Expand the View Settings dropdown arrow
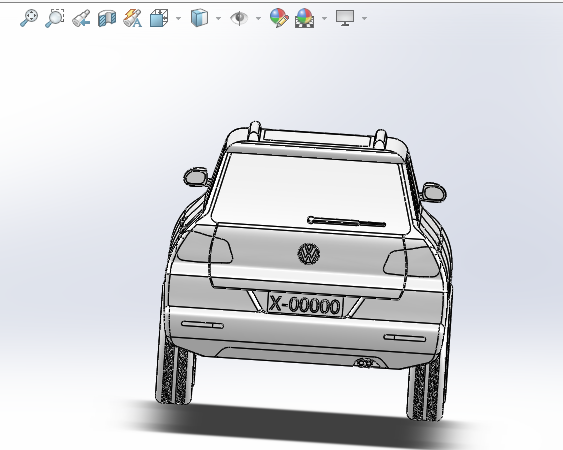 (364, 18)
